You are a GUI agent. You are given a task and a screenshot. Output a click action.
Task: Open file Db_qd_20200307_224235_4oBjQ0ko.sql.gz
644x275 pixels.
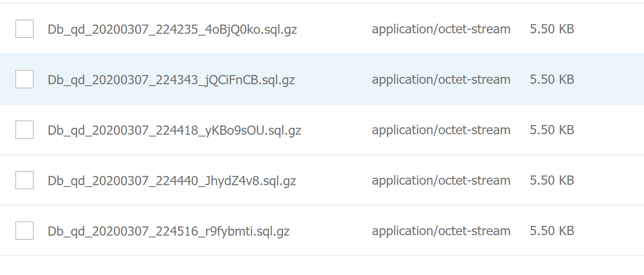(x=172, y=29)
